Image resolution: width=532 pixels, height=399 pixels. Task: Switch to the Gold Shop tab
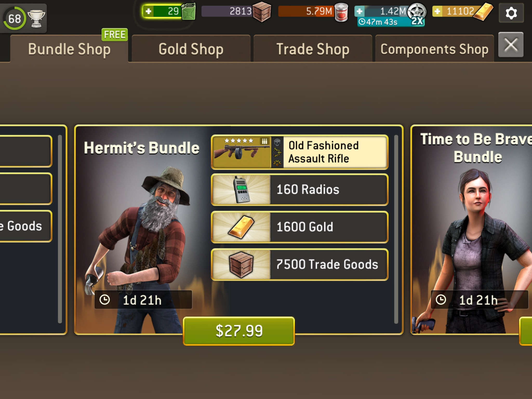(191, 49)
